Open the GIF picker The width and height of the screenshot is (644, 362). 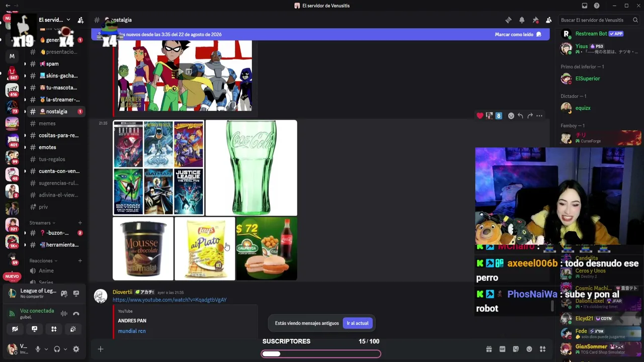502,349
